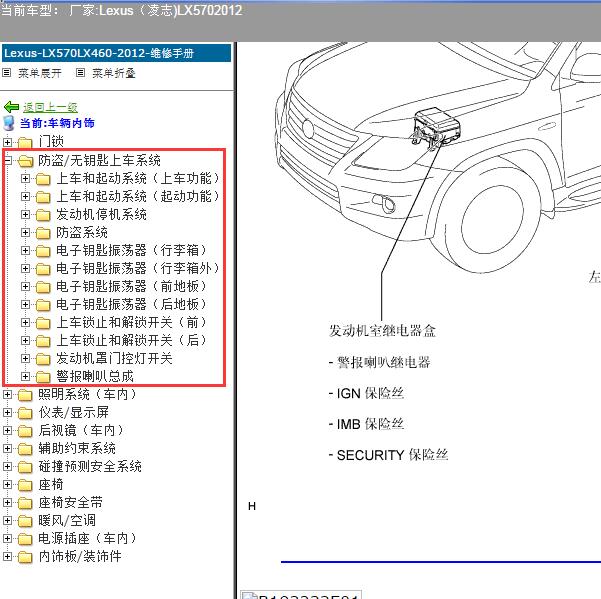This screenshot has width=601, height=599.
Task: Click the 座椅安全带 folder icon
Action: click(25, 503)
